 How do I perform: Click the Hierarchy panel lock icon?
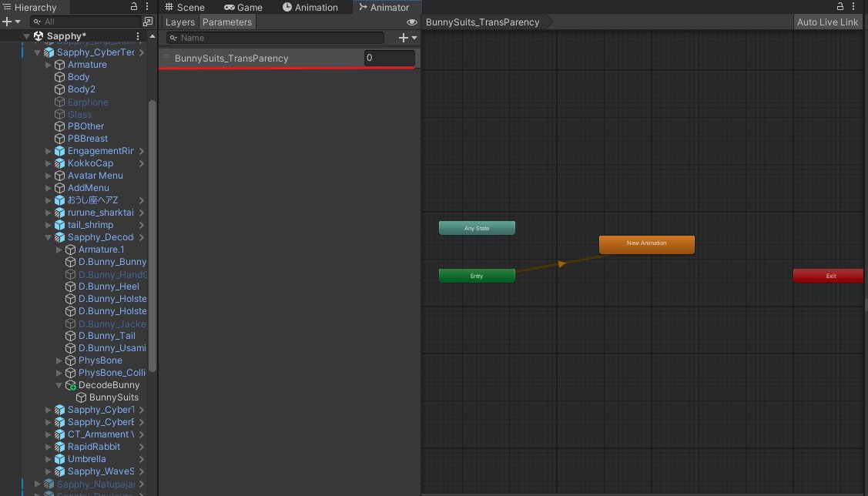coord(133,7)
